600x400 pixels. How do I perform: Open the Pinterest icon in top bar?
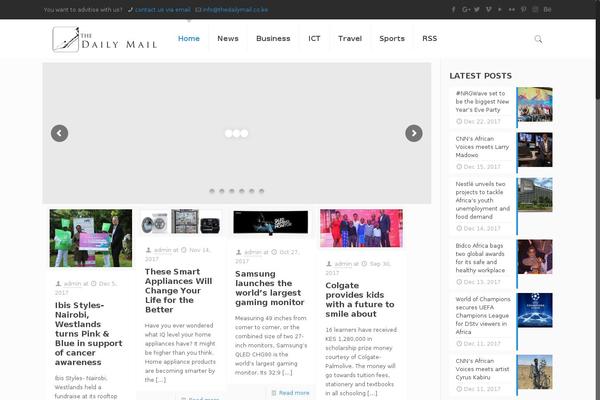pyautogui.click(x=523, y=10)
